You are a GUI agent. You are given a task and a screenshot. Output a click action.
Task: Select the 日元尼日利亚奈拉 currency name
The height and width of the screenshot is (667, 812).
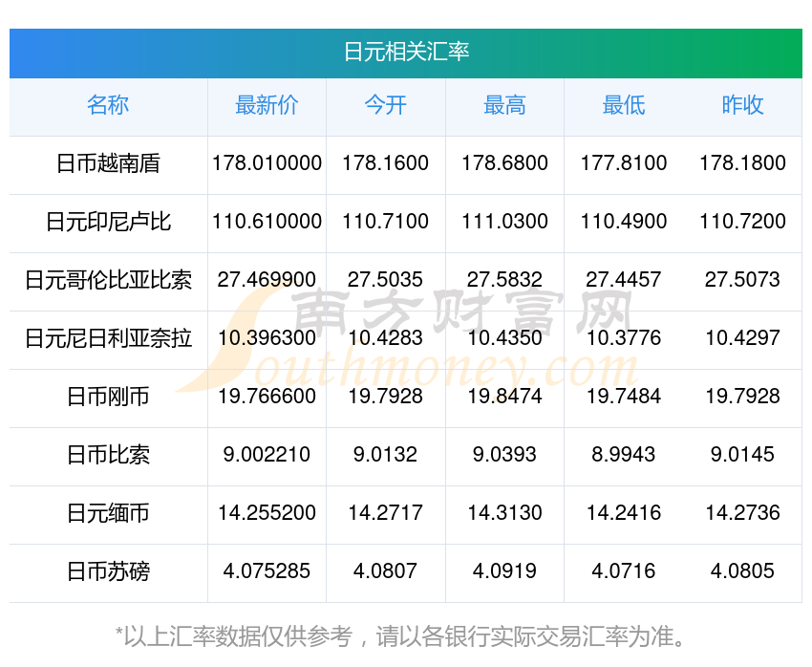coord(108,338)
